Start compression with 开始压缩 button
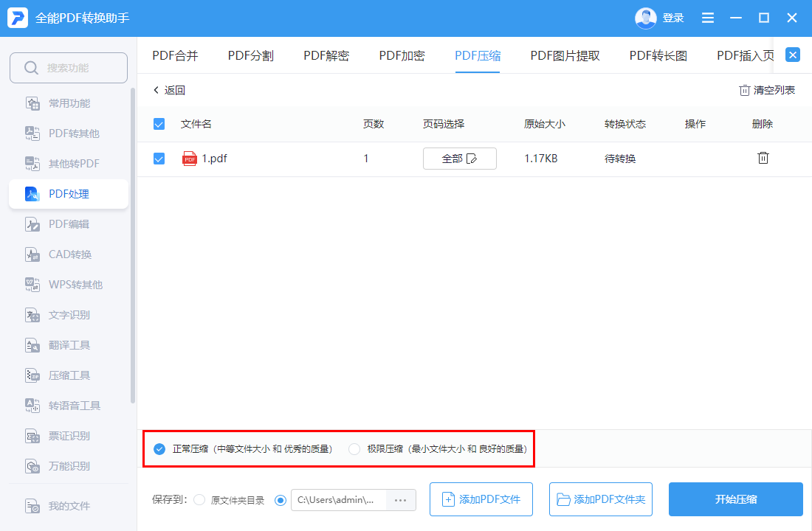The image size is (812, 531). 735,499
